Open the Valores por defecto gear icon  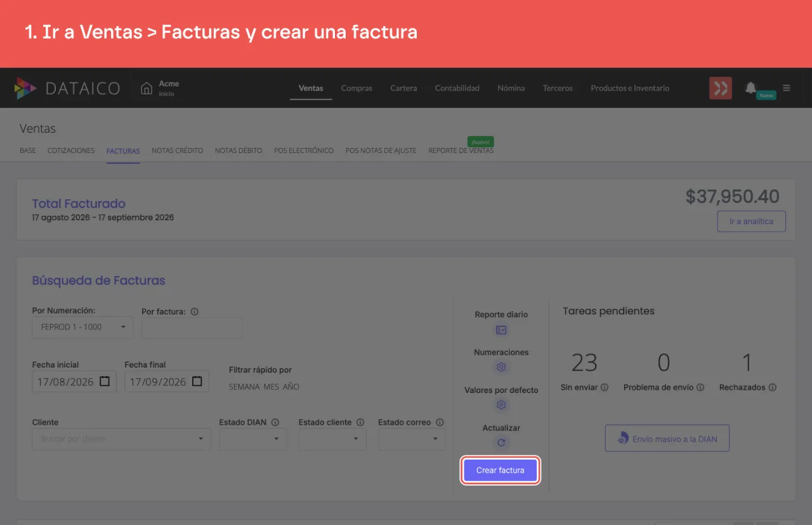(x=501, y=405)
